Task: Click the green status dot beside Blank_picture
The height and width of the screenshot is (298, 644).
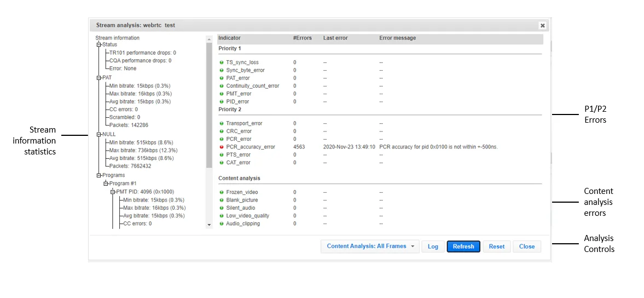Action: [222, 200]
